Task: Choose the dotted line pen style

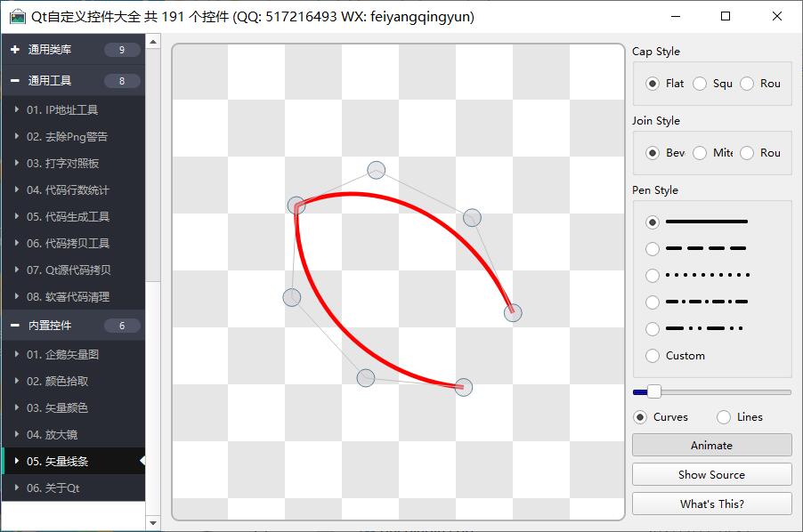Action: 653,276
